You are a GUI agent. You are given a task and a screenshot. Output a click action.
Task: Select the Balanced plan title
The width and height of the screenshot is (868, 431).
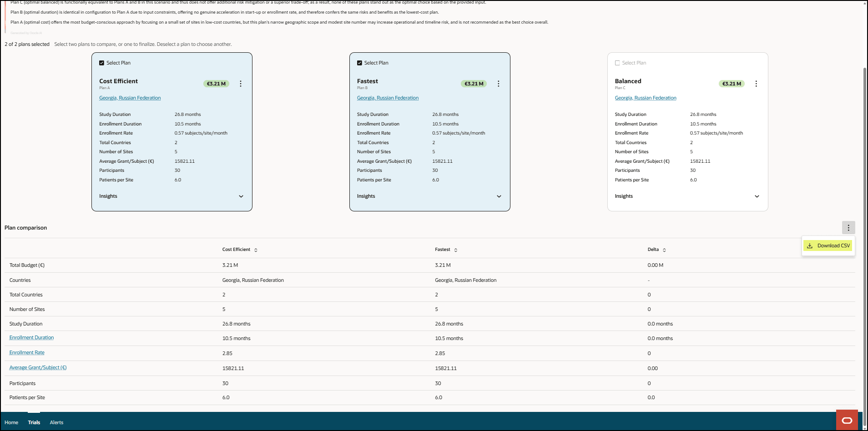(628, 81)
